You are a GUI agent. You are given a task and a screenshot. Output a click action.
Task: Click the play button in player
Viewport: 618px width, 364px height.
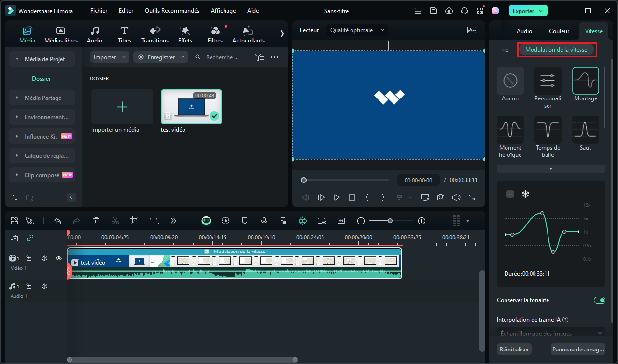[x=337, y=197]
